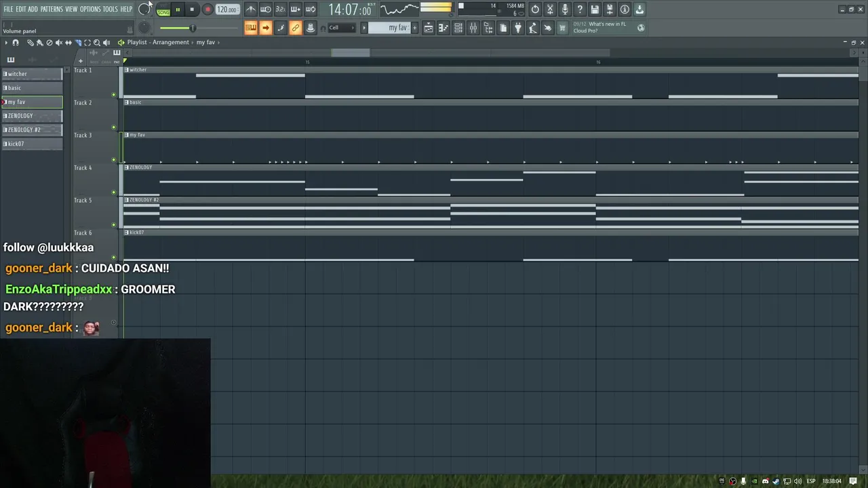Open the EDIT menu
Image resolution: width=868 pixels, height=488 pixels.
click(21, 9)
